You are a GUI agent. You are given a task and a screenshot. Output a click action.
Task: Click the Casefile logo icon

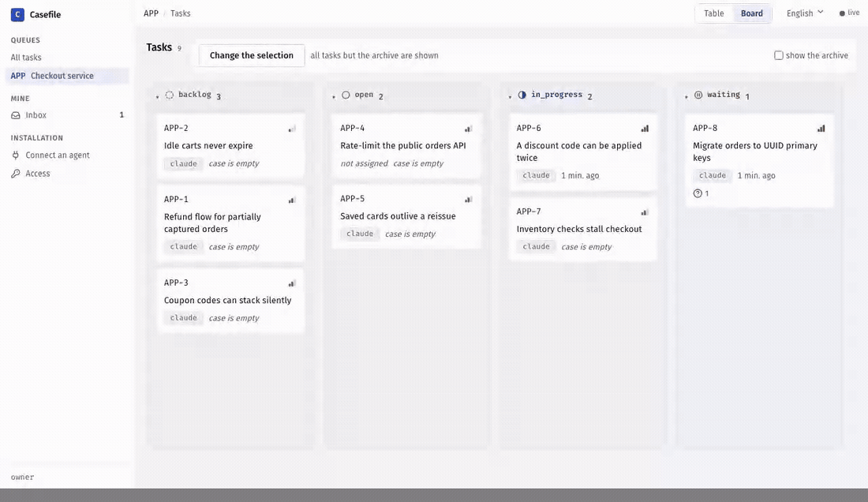[17, 14]
